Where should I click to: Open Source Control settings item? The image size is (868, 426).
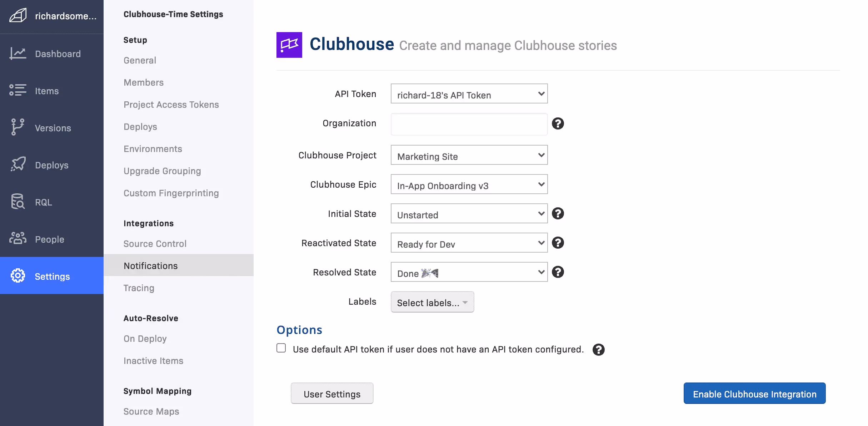pyautogui.click(x=155, y=244)
